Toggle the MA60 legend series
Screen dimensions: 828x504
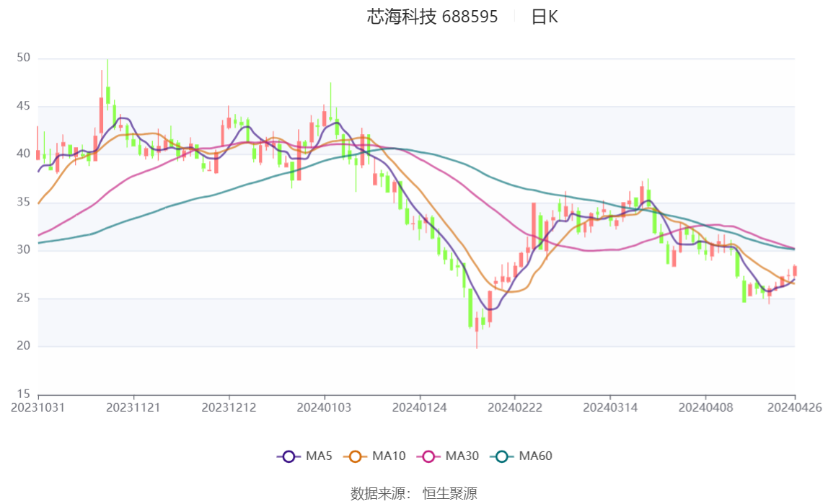pos(521,456)
